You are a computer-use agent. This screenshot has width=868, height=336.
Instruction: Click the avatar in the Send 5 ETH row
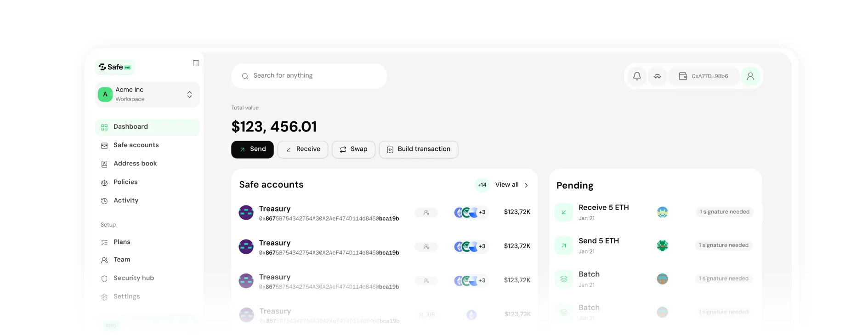click(x=662, y=245)
